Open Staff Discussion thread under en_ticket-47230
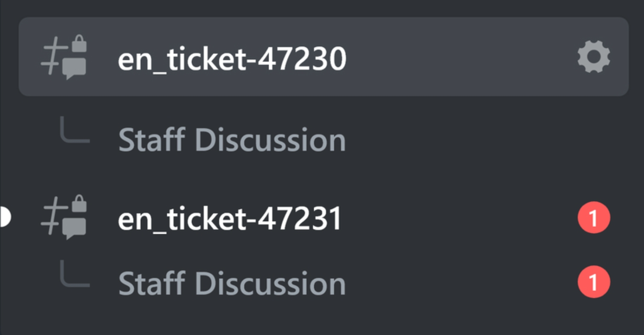Image resolution: width=644 pixels, height=335 pixels. pyautogui.click(x=232, y=140)
